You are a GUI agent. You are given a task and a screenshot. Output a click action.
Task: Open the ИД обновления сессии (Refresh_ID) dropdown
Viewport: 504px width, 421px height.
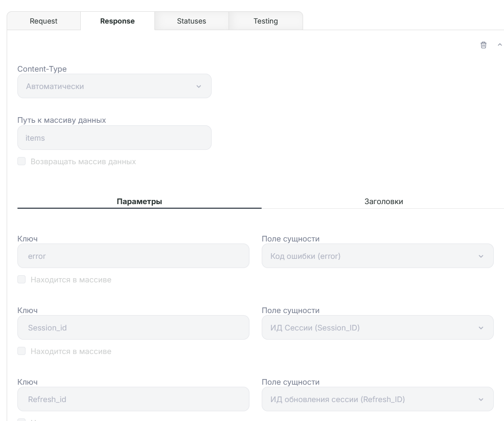[x=378, y=399]
